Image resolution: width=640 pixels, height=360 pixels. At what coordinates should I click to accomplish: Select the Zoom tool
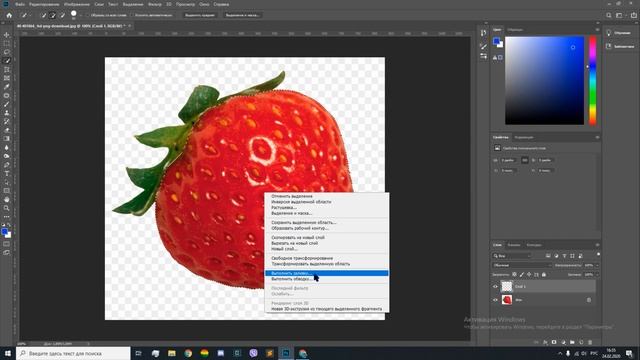(7, 208)
